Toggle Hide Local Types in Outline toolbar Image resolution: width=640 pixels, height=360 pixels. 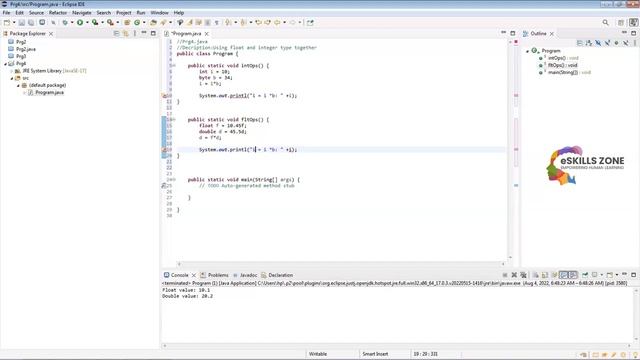626,43
